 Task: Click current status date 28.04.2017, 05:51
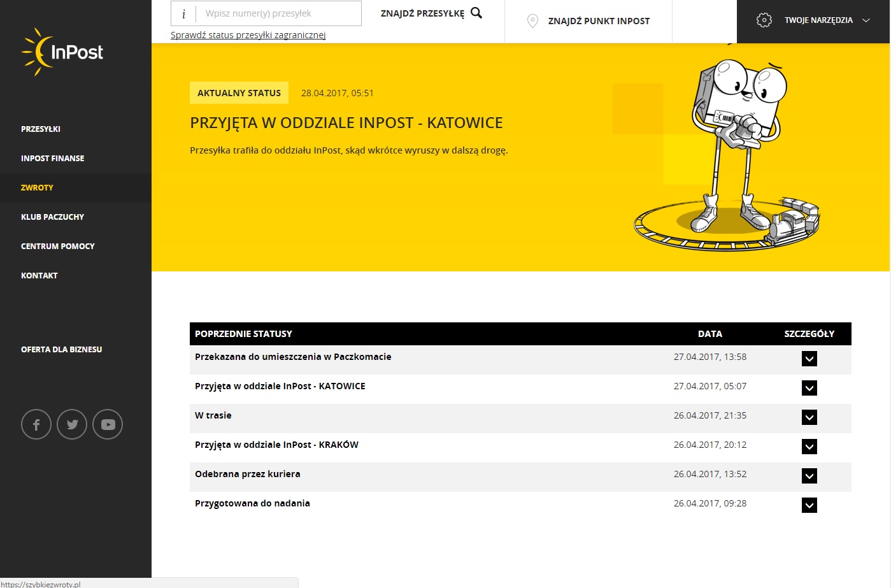(338, 93)
